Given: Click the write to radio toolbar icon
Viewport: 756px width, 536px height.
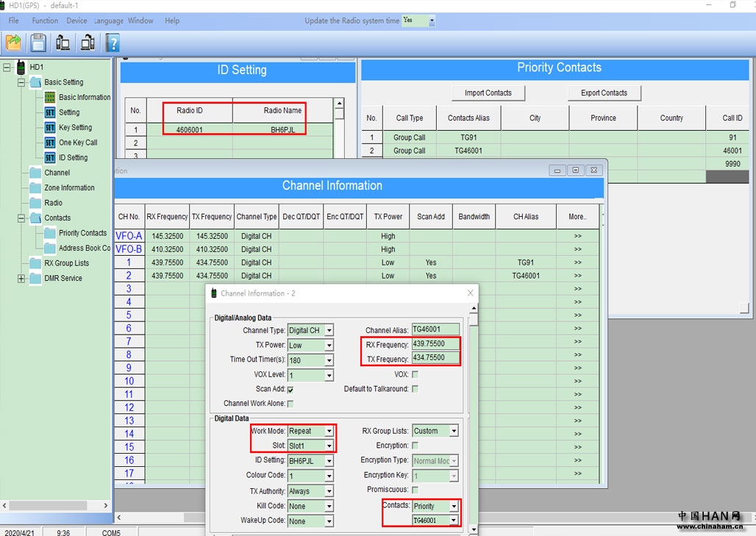Looking at the screenshot, I should 88,43.
